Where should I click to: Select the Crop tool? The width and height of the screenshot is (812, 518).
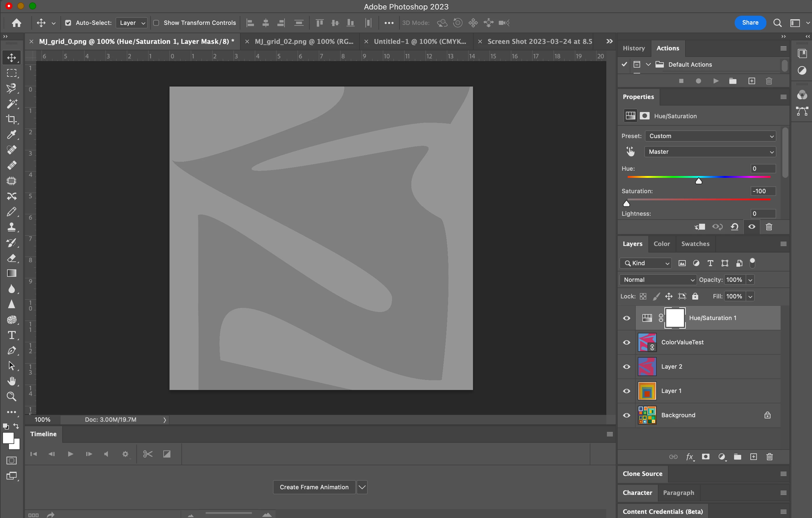[x=12, y=119]
